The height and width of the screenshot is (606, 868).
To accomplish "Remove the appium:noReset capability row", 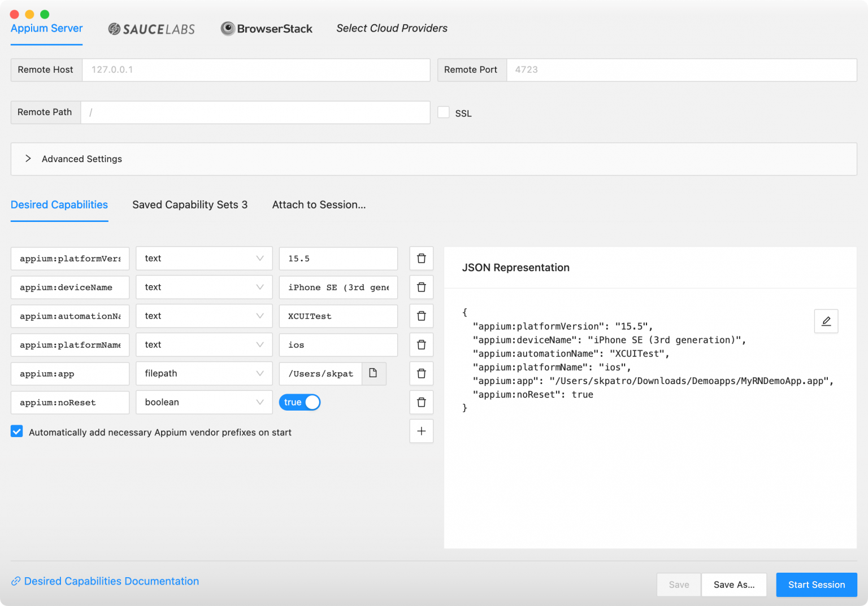I will pyautogui.click(x=421, y=403).
